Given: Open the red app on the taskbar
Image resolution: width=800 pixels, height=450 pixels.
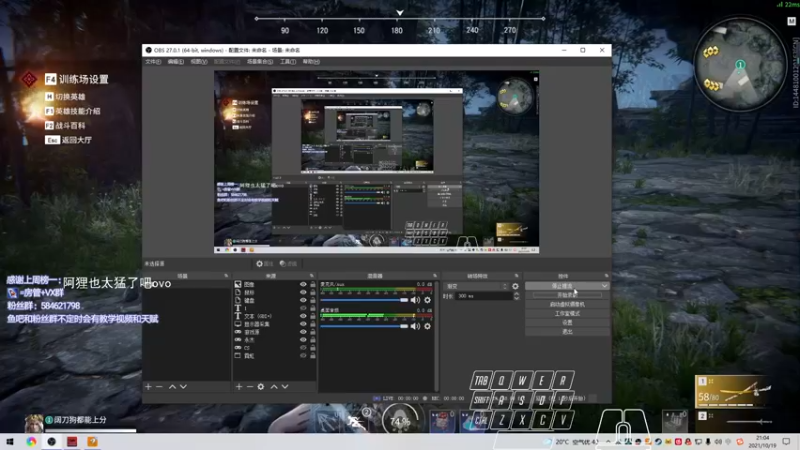Looking at the screenshot, I should click(x=72, y=442).
